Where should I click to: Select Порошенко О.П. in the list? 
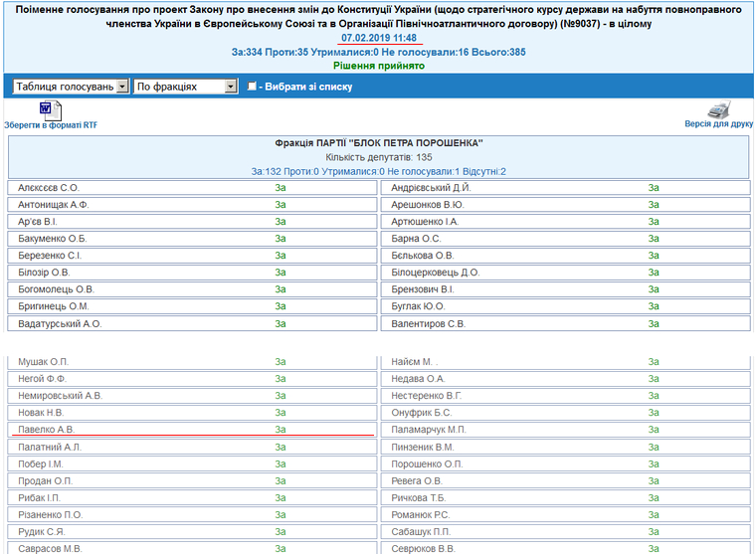[428, 463]
